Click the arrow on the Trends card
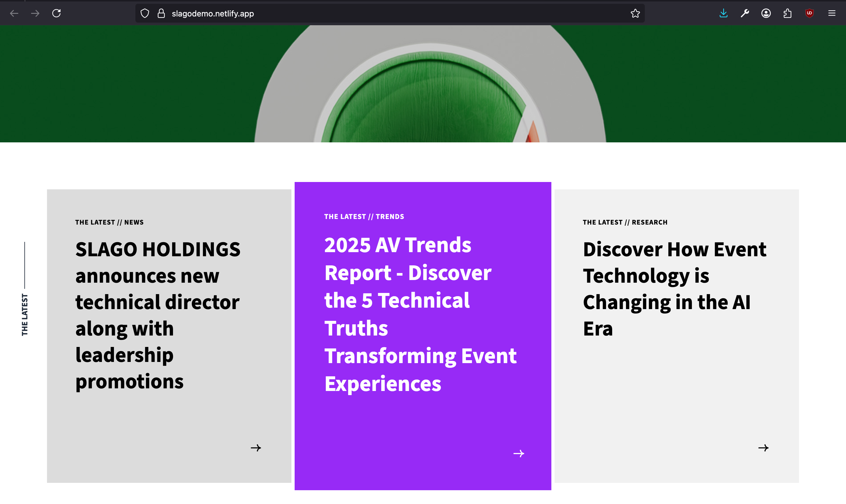Image resolution: width=846 pixels, height=504 pixels. 519,454
